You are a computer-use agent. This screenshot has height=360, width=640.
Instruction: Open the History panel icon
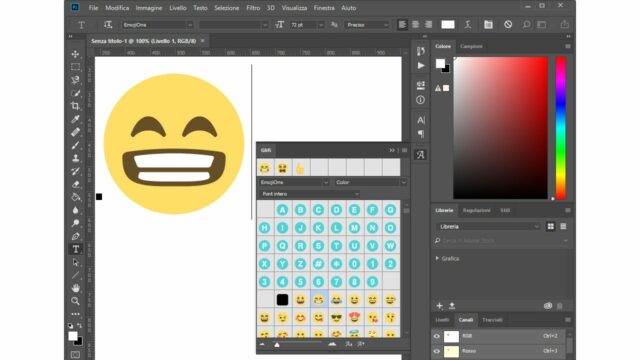[x=421, y=51]
